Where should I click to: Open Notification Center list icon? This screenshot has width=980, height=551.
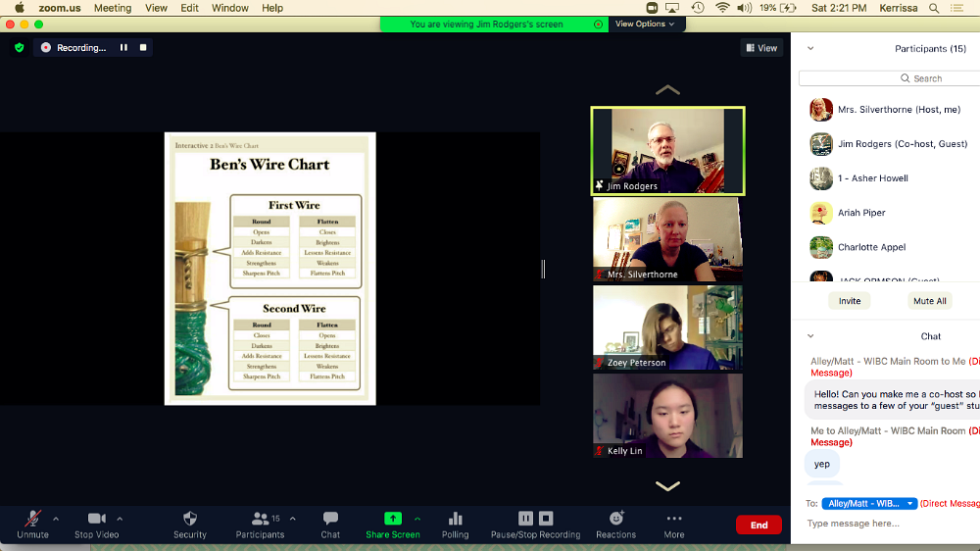click(x=956, y=8)
